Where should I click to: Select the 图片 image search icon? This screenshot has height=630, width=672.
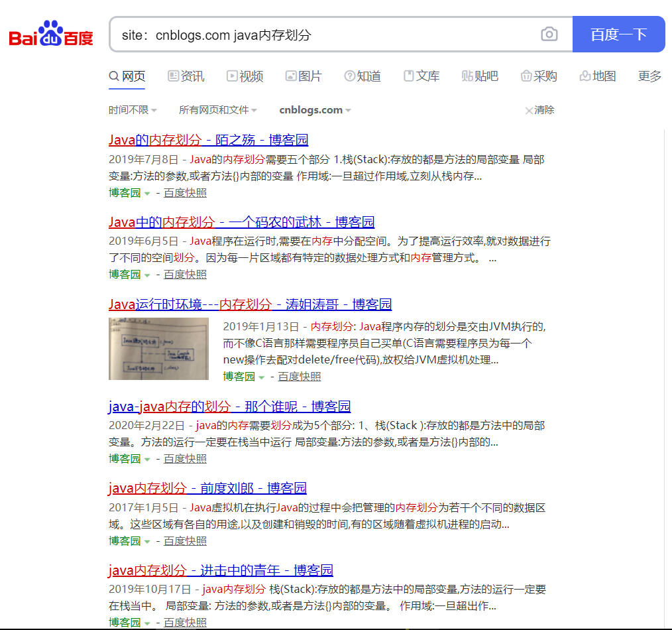coord(290,76)
